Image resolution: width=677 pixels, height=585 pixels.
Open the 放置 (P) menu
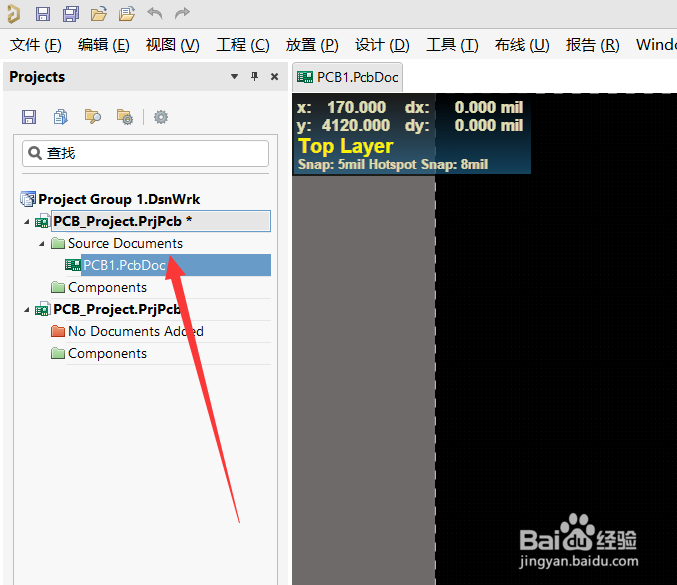tap(312, 45)
